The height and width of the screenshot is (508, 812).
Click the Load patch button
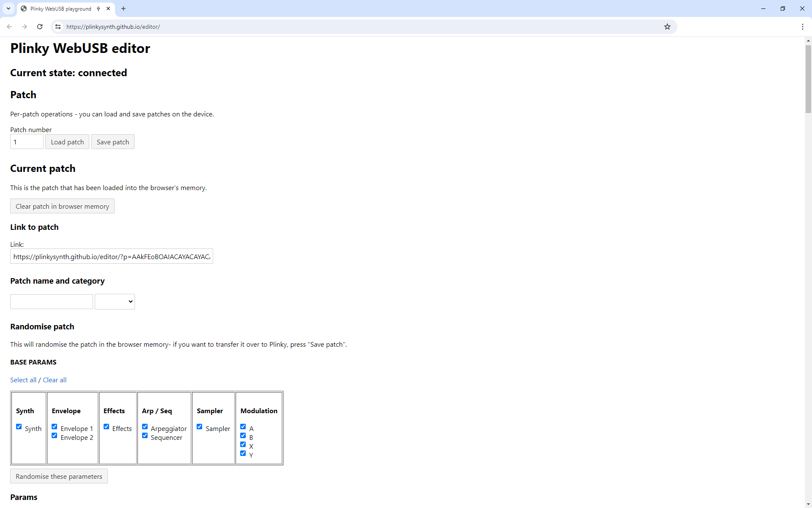click(x=67, y=142)
